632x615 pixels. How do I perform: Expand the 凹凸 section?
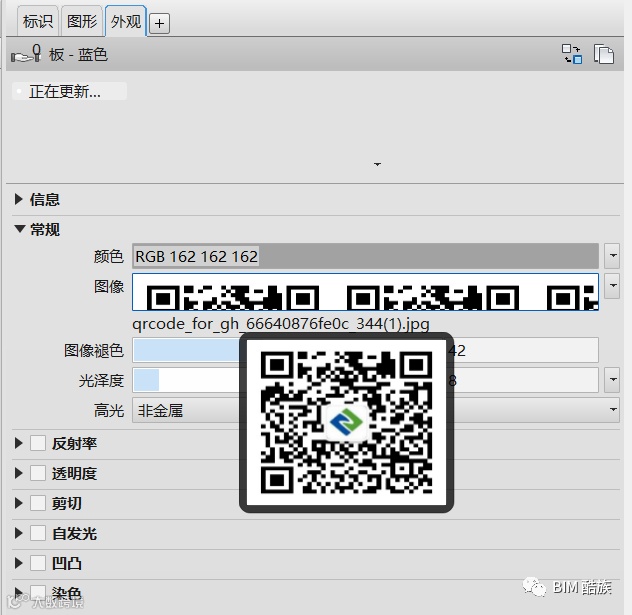coord(19,563)
